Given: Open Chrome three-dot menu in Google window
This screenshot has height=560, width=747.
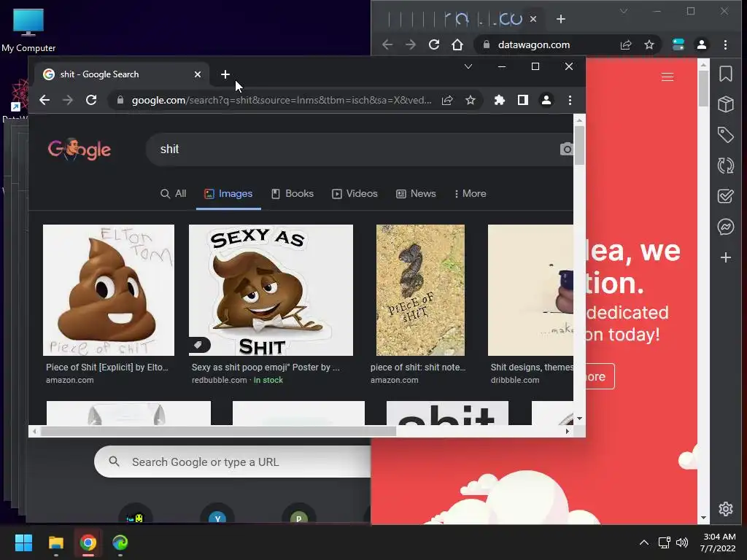Looking at the screenshot, I should (570, 100).
